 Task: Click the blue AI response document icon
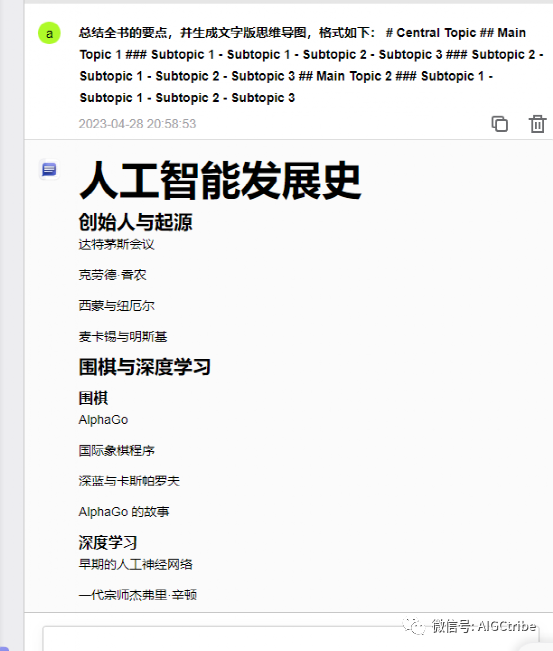pos(49,169)
